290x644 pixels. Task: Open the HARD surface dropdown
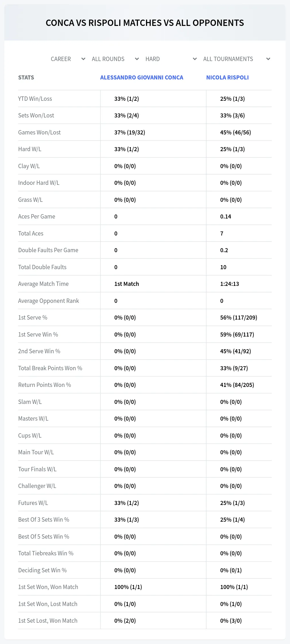pos(171,59)
